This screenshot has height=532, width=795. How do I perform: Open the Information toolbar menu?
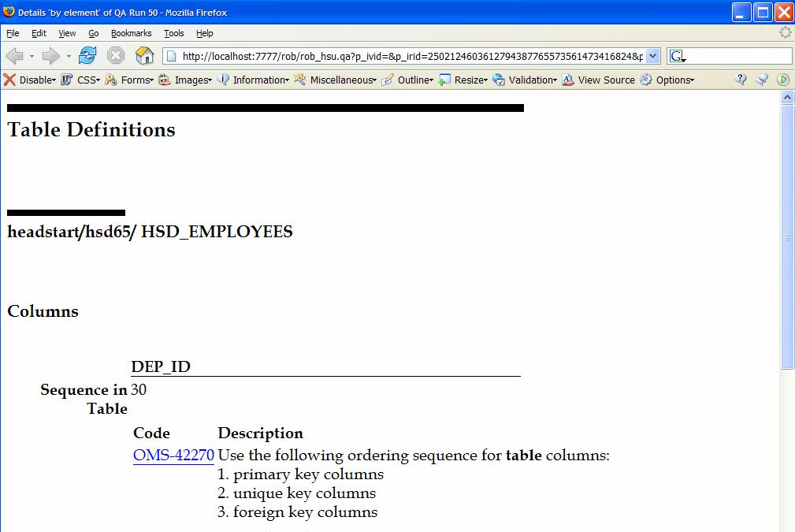[x=261, y=80]
